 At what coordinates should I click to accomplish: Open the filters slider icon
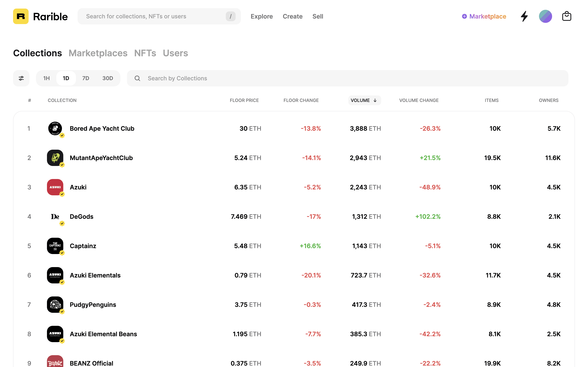pos(21,78)
